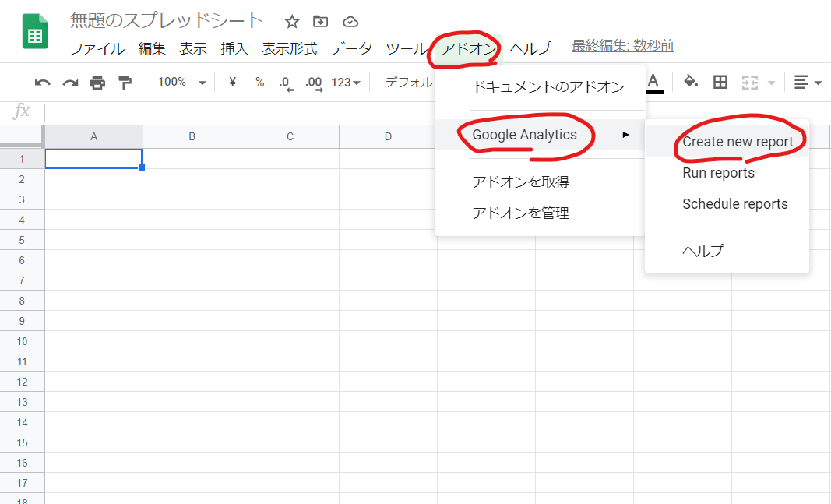Click the print icon

point(97,83)
